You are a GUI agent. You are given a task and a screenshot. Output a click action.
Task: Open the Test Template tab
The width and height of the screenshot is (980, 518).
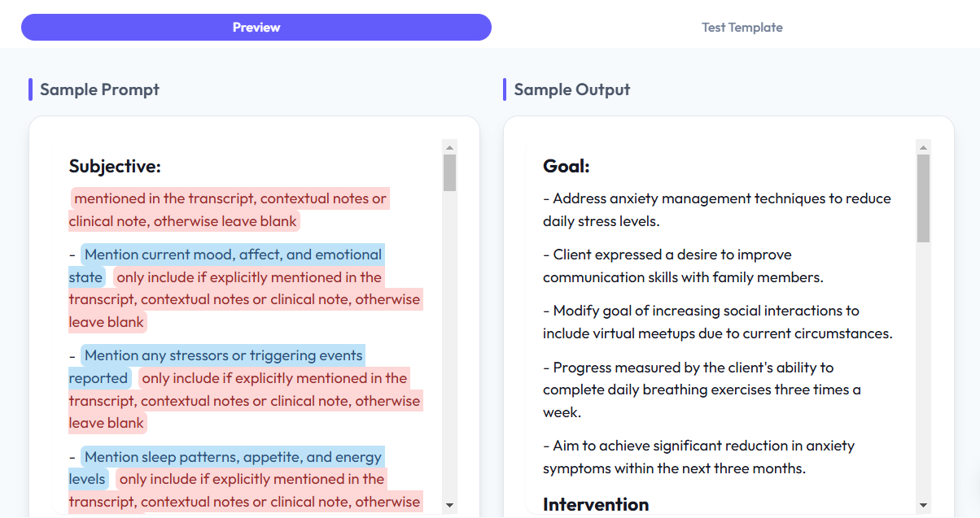pos(742,27)
